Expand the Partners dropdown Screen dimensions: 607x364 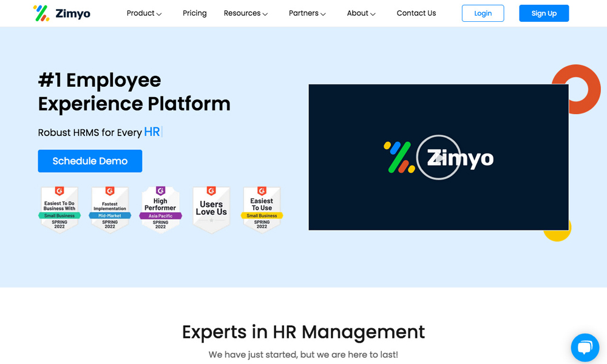point(307,13)
